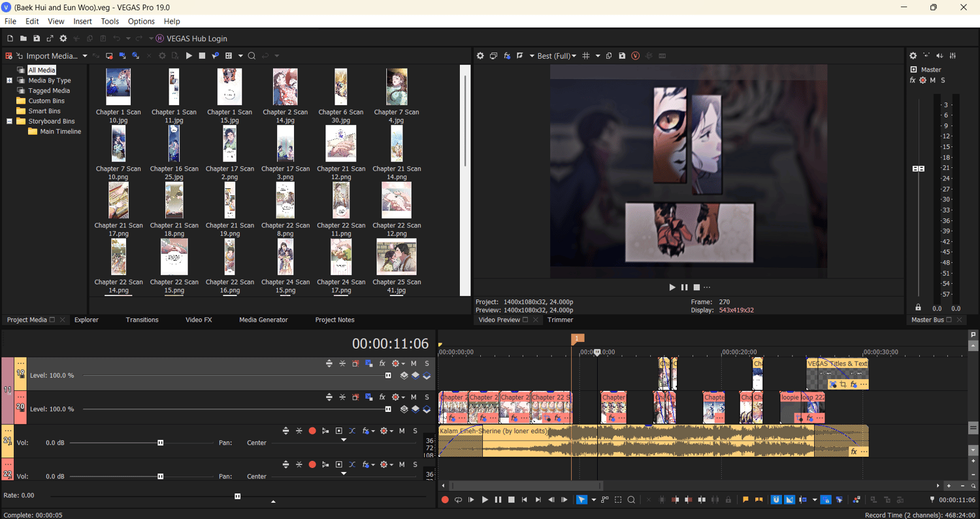Open the File menu
This screenshot has width=980, height=519.
[x=10, y=22]
